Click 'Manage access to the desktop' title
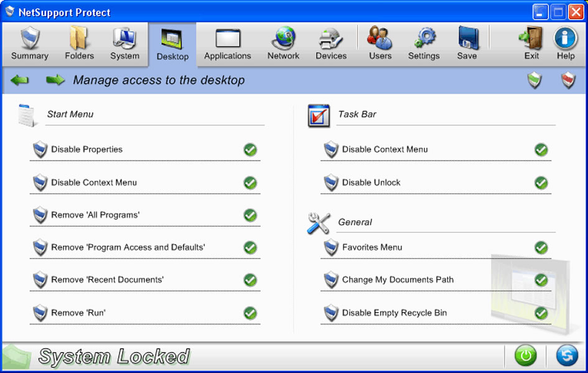Screen dimensions: 588x373 159,80
